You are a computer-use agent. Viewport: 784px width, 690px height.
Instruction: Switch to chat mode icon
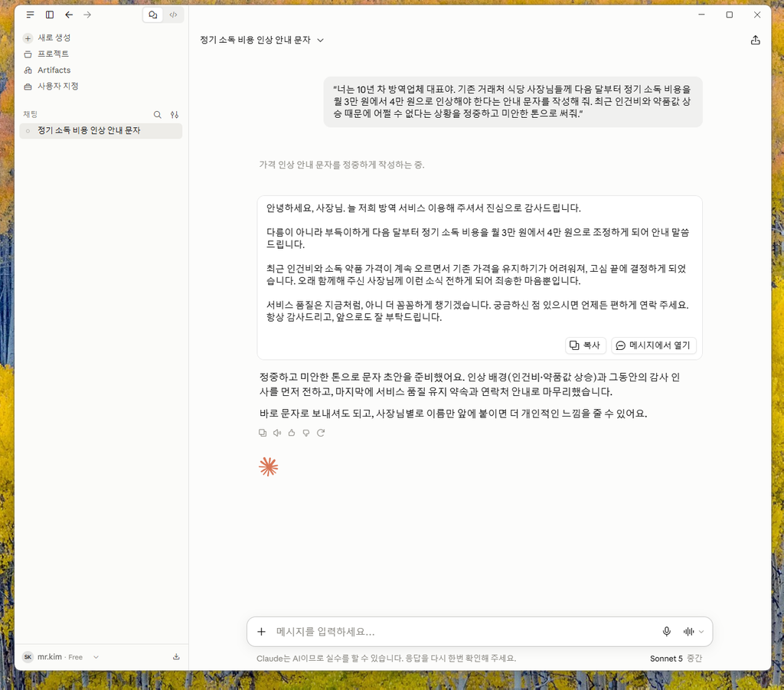coord(153,15)
